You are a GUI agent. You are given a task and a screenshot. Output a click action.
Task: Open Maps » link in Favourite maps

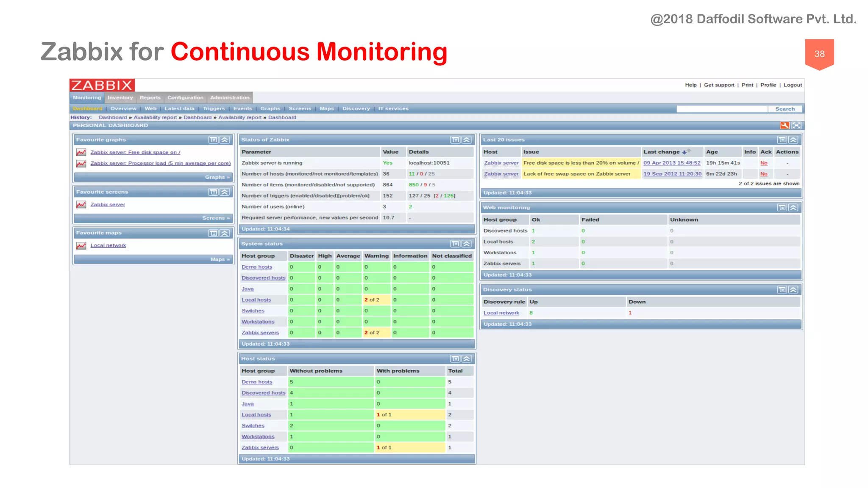(220, 260)
